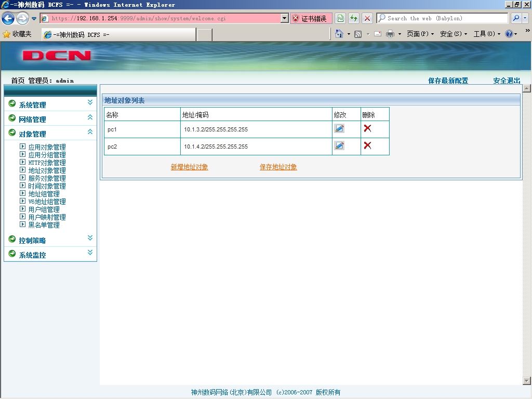Expand the 系统监控 section chevron

coord(90,252)
